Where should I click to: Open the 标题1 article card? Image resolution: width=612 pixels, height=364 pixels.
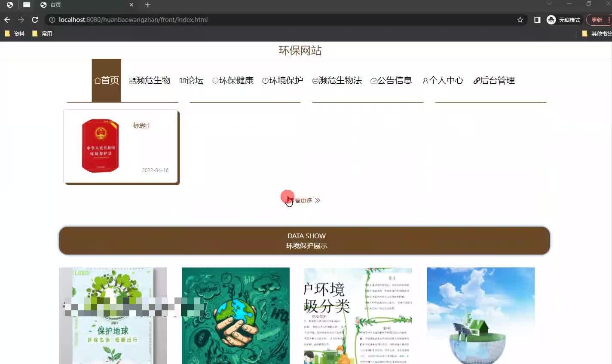[121, 146]
